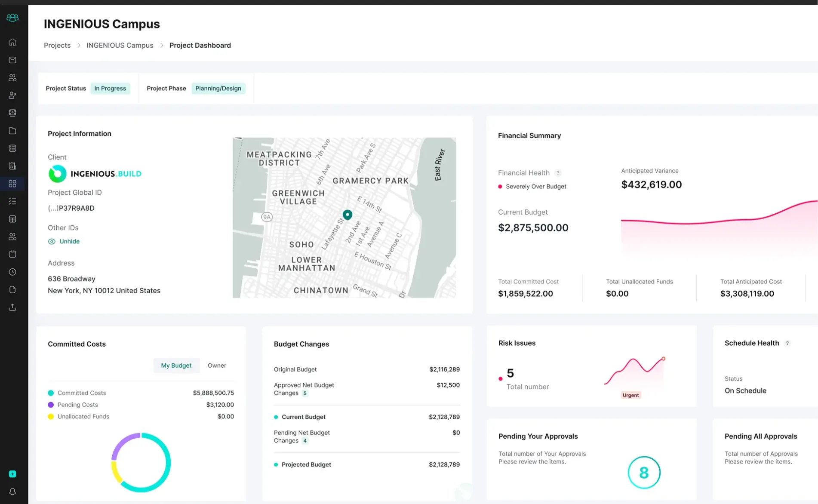Click the Committed Costs donut chart

[141, 462]
